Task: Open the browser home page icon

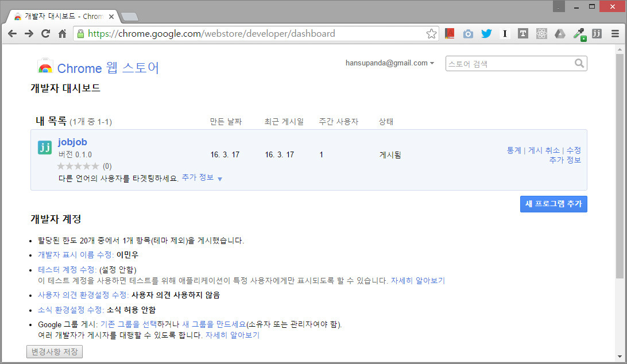Action: tap(63, 34)
